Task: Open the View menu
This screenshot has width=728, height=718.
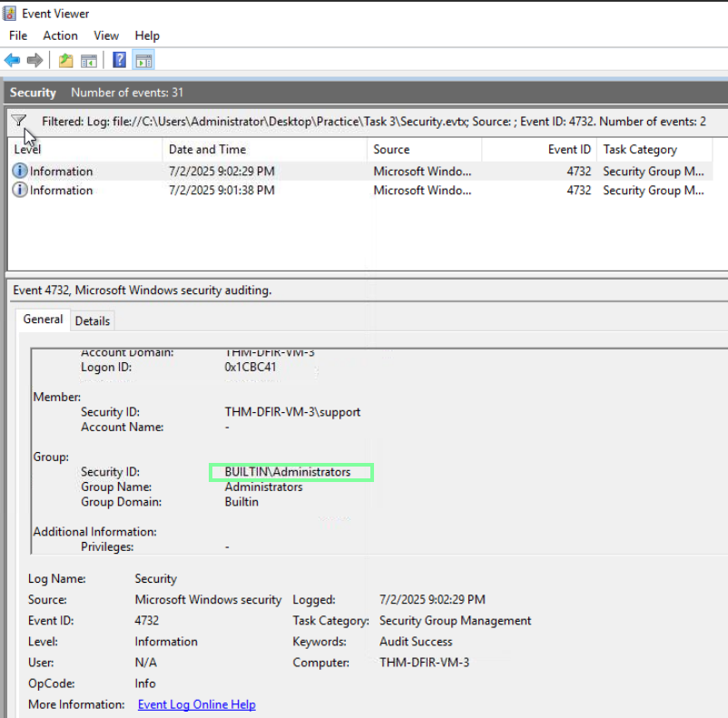Action: click(106, 35)
